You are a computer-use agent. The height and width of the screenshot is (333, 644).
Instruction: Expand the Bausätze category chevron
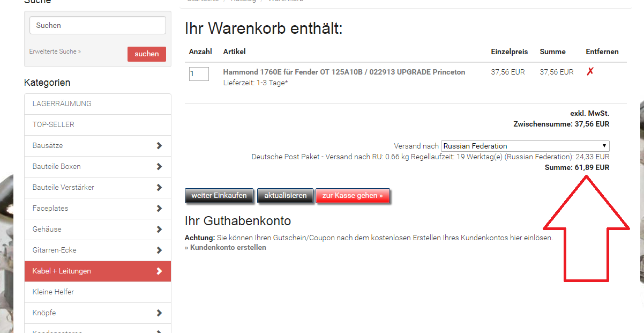tap(159, 146)
